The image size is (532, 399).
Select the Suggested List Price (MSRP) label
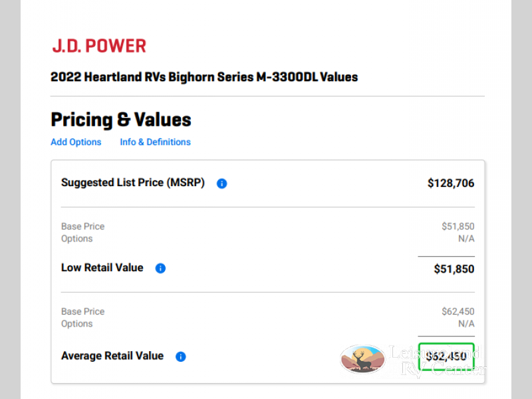(133, 182)
